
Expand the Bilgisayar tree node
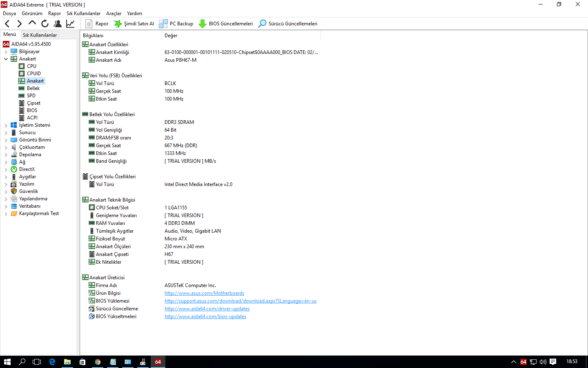(6, 52)
